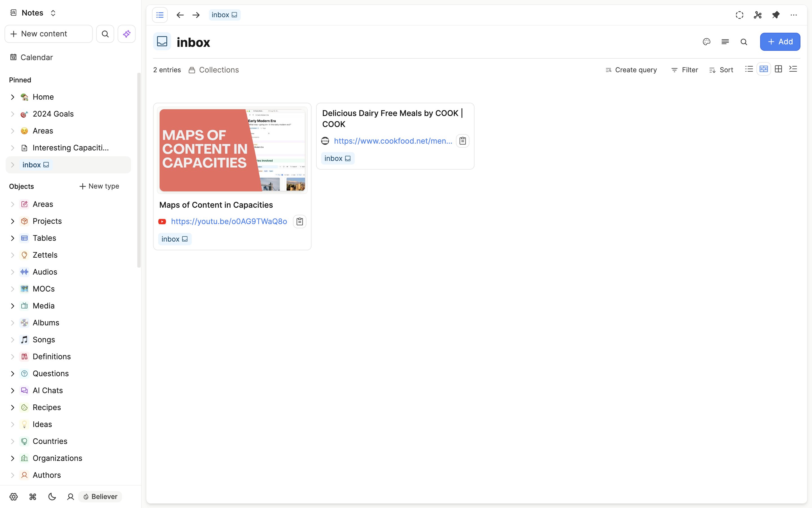Open settings gear at bottom left

pos(14,497)
